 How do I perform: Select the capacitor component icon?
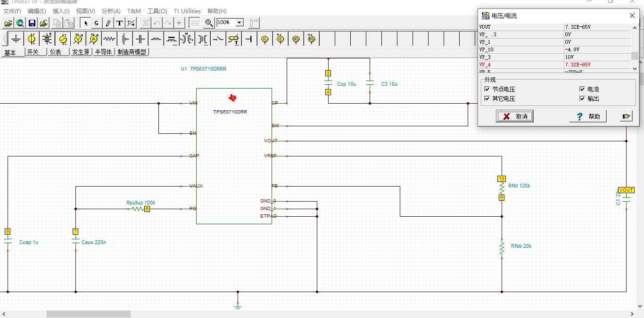(140, 39)
